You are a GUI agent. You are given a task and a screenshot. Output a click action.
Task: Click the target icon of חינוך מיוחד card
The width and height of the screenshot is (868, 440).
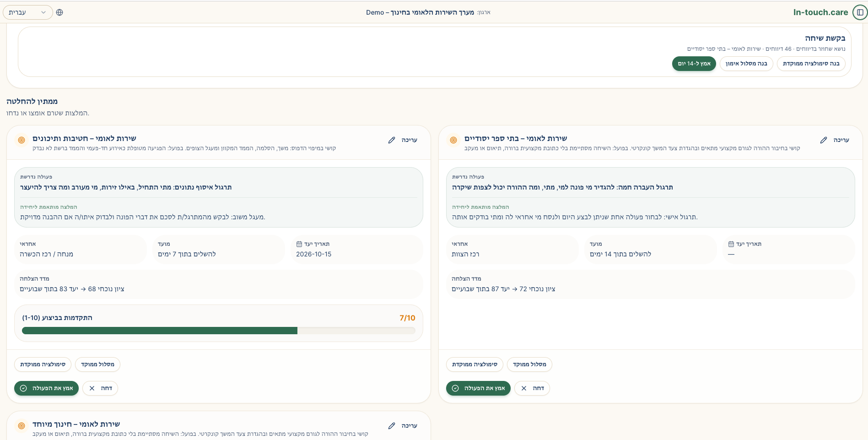coord(22,426)
